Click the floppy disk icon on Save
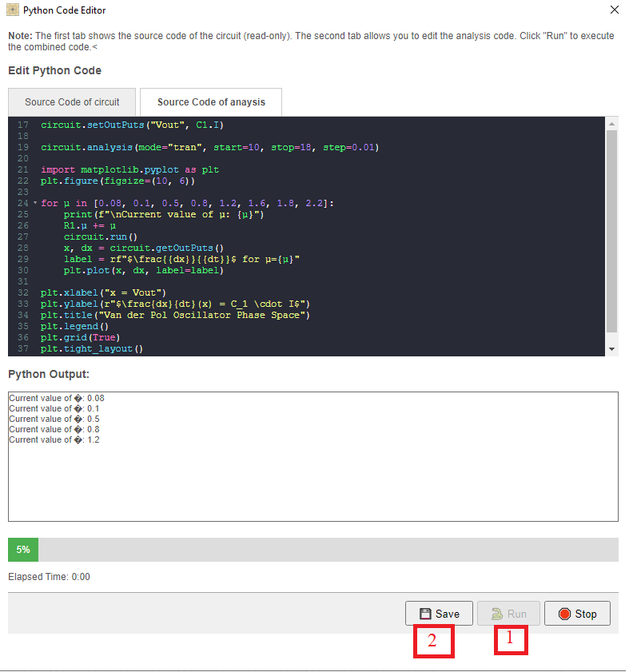633x672 pixels. point(425,614)
